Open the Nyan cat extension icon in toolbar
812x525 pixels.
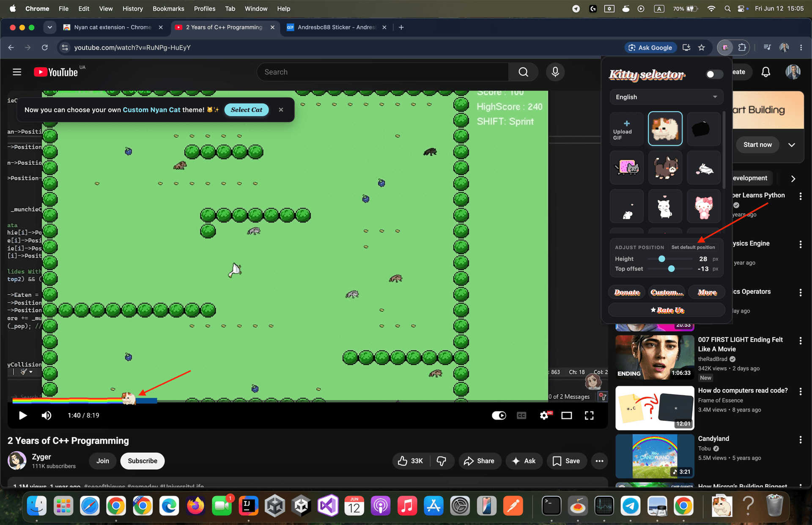tap(725, 47)
